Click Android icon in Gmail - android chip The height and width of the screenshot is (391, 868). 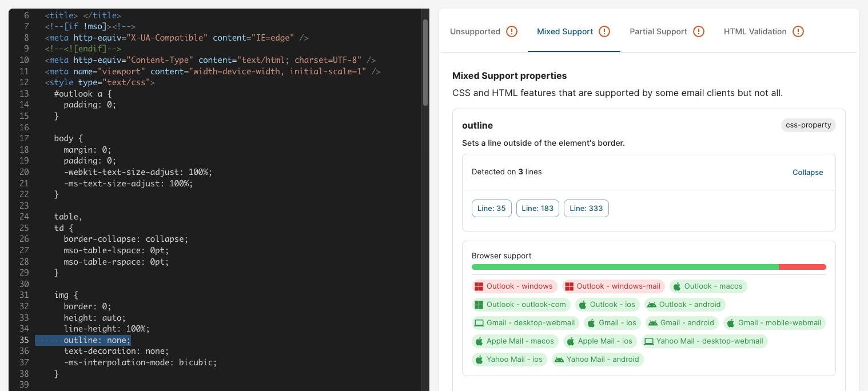click(x=653, y=323)
